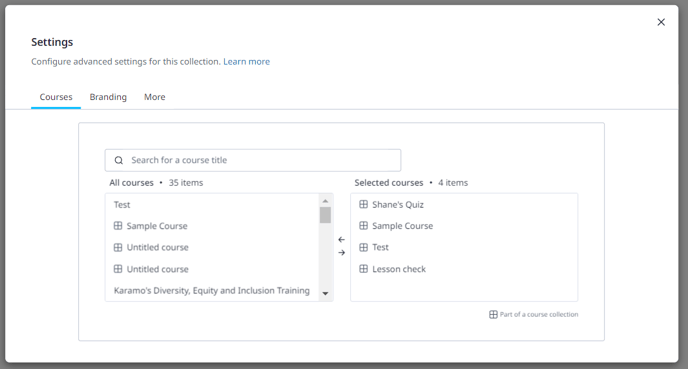Click the All courses scrollbar thumb

pos(325,215)
